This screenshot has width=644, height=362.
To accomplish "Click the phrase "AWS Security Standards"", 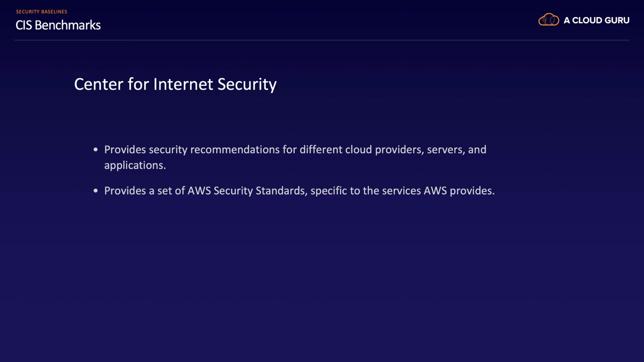I will 247,191.
